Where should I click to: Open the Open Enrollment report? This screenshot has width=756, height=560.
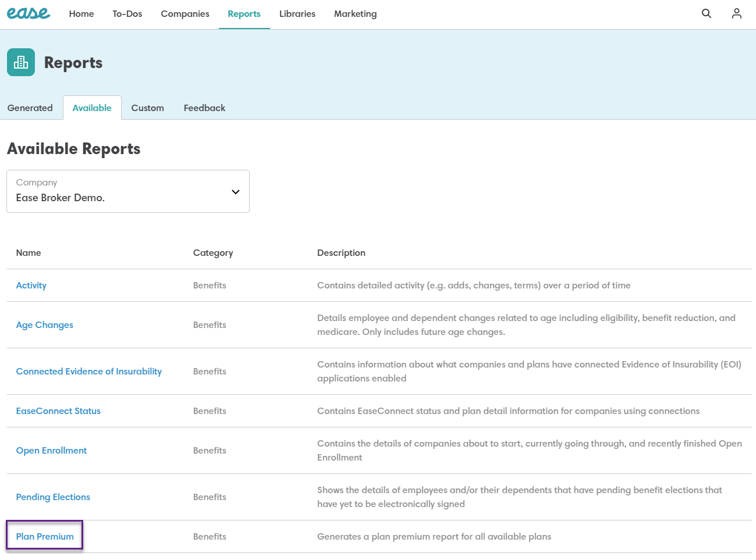coord(51,451)
